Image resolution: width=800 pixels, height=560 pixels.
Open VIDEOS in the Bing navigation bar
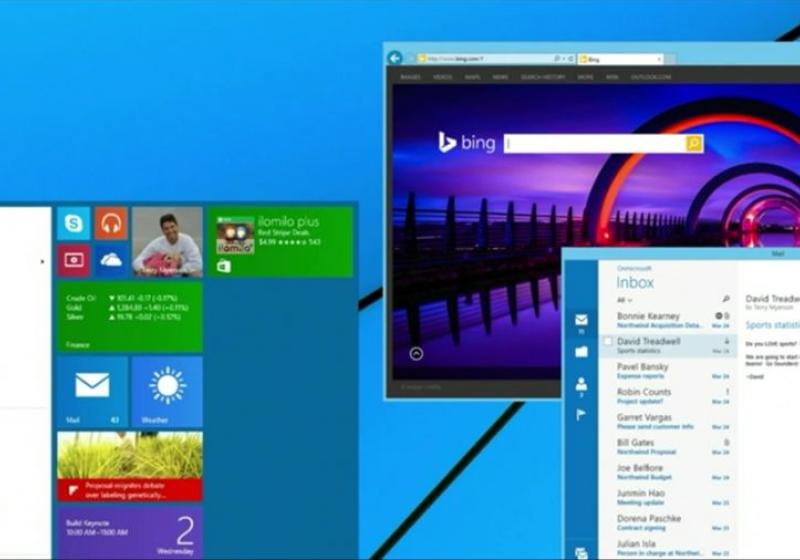(442, 77)
